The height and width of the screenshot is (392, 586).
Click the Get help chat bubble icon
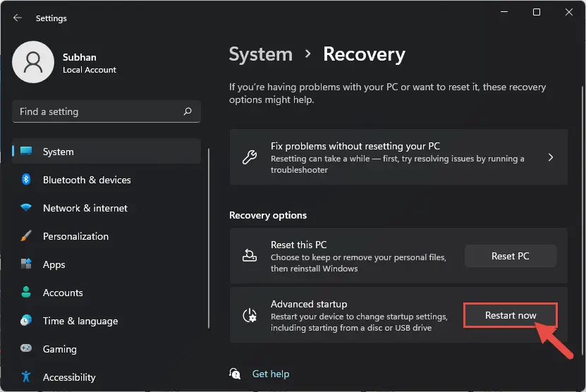coord(235,373)
